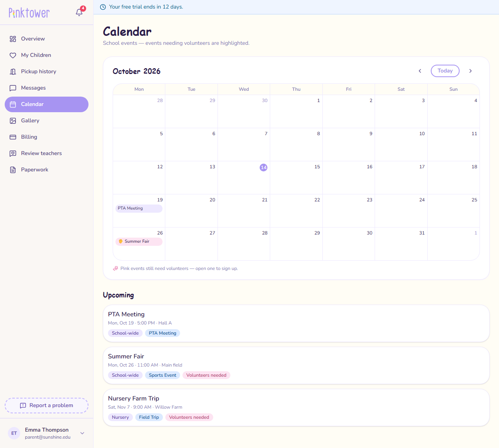Click the Billing card icon
This screenshot has height=448, width=499.
[x=13, y=137]
